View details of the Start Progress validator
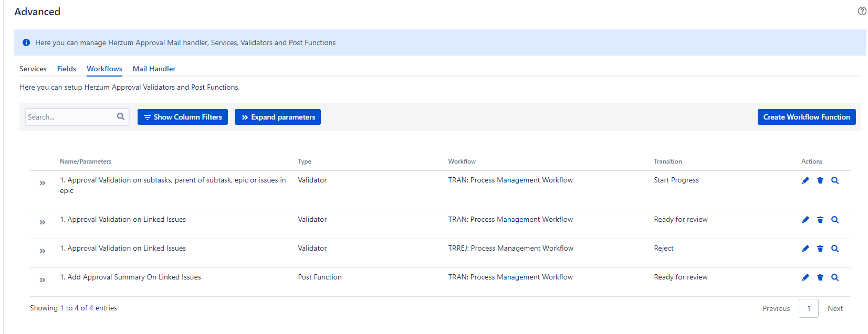Image resolution: width=868 pixels, height=334 pixels. click(x=835, y=180)
